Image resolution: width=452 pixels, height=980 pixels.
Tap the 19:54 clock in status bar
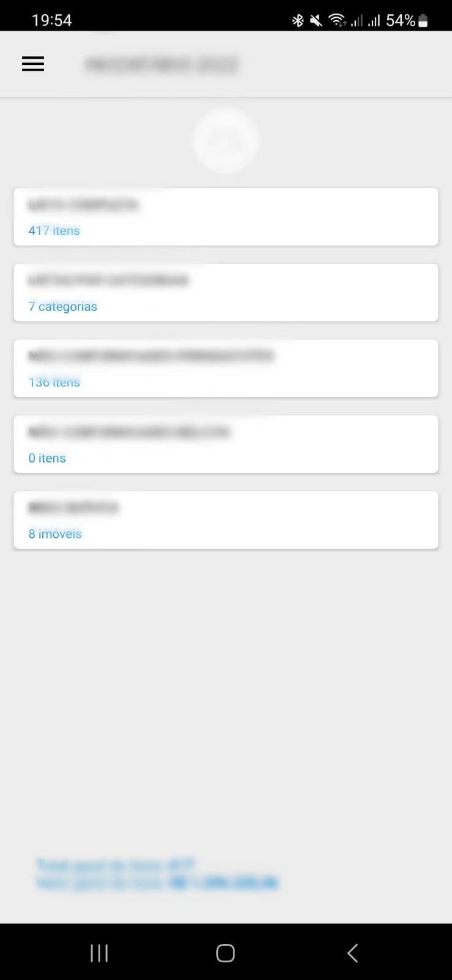pos(51,20)
